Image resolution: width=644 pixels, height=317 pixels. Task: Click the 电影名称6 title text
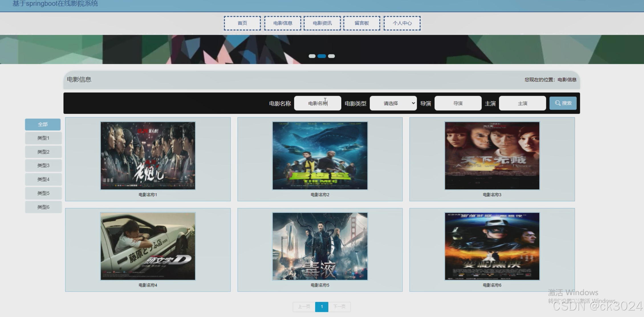492,285
